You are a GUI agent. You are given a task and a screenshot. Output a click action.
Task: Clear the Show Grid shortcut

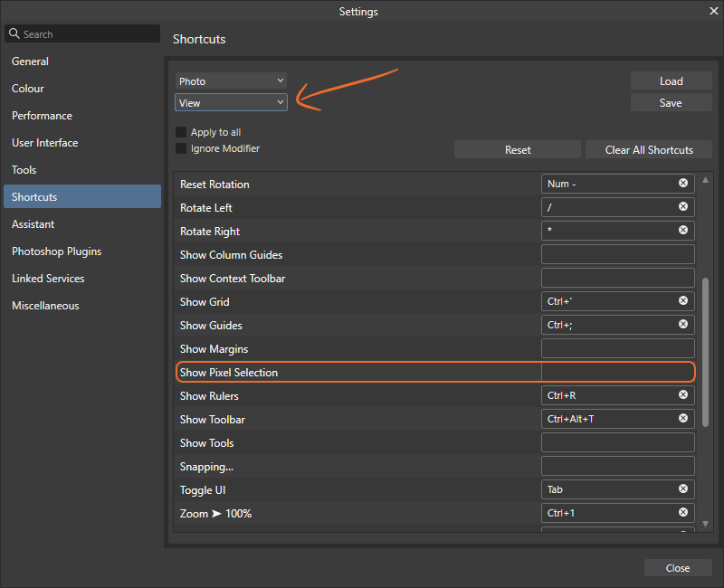click(x=683, y=300)
